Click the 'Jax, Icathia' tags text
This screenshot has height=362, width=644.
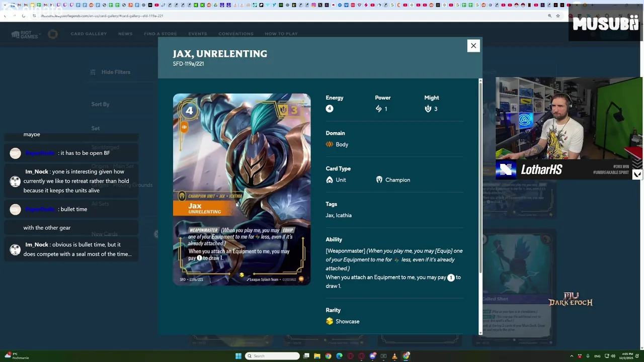pos(339,215)
